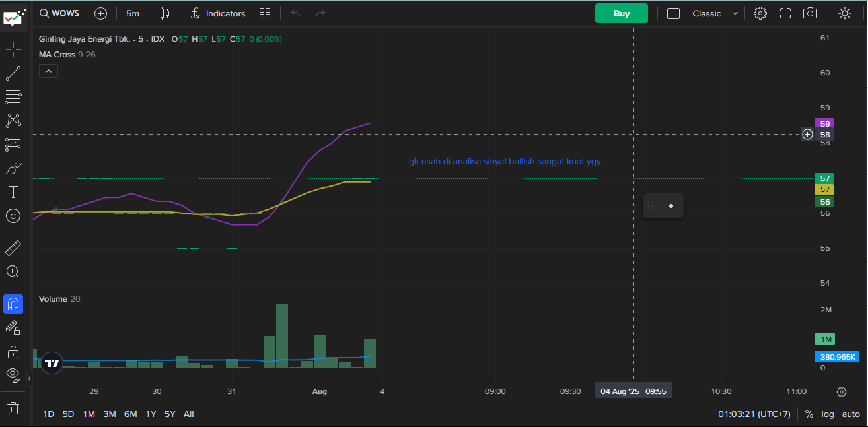The height and width of the screenshot is (427, 868).
Task: Grab the floating toolbar drag handle
Action: 651,206
